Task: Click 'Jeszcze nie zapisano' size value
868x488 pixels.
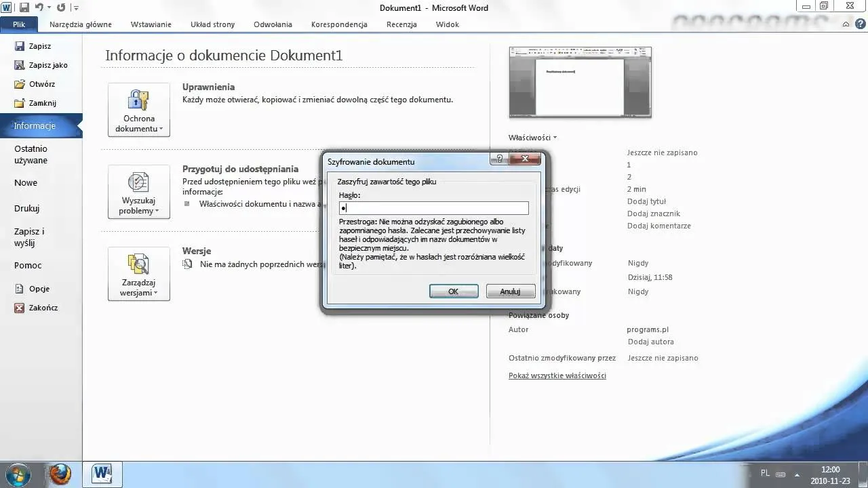Action: pos(662,152)
